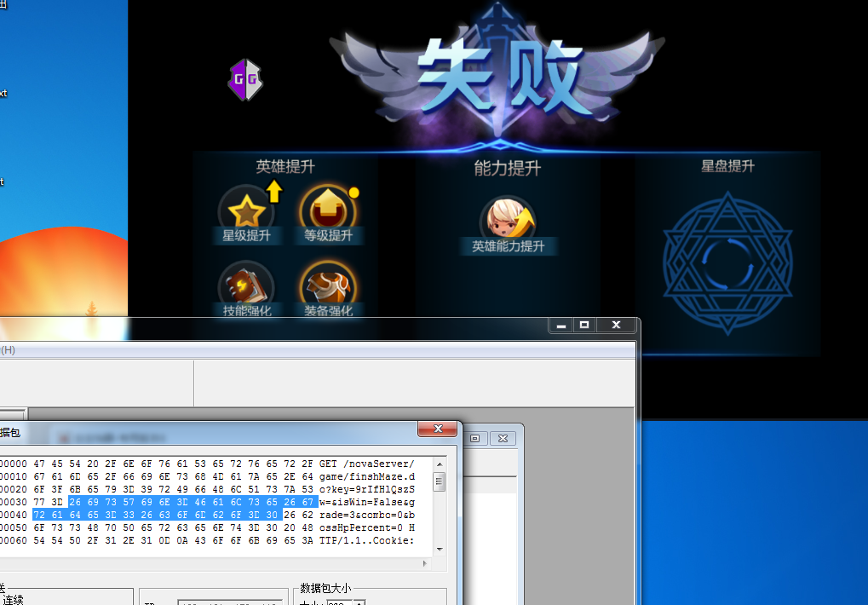Open the 等级提升 level upgrade icon

328,213
